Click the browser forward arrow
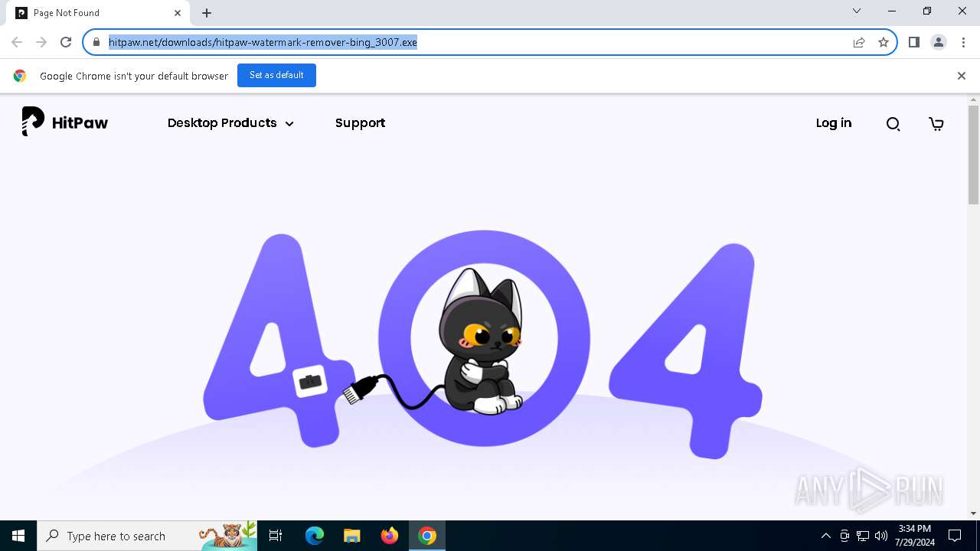The height and width of the screenshot is (551, 980). tap(41, 42)
